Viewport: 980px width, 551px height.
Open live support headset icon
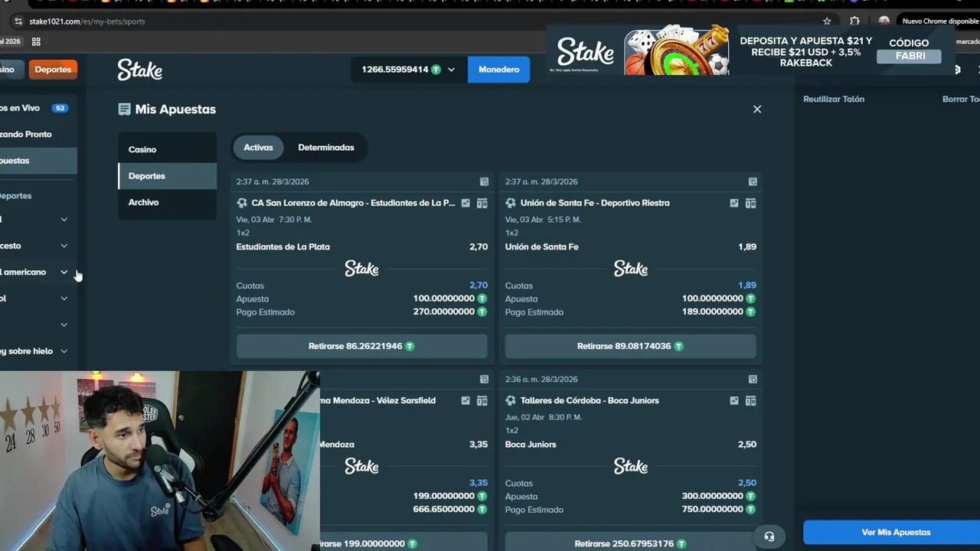tap(769, 536)
